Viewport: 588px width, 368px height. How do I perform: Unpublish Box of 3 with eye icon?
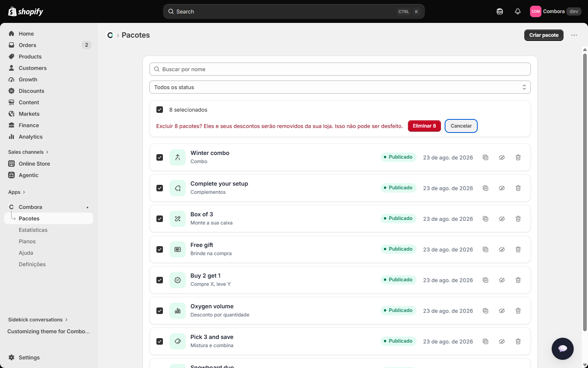502,219
